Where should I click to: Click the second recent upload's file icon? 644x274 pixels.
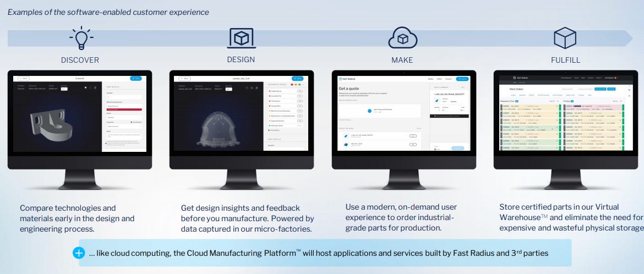pyautogui.click(x=346, y=145)
